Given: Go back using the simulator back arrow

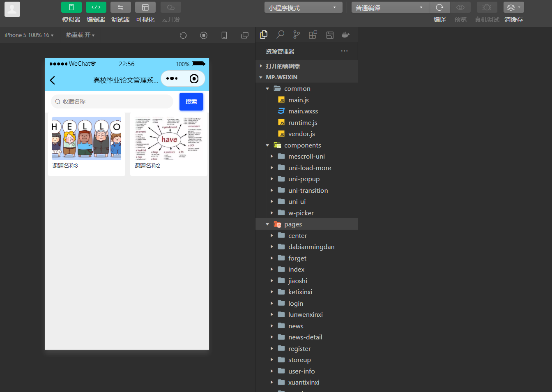Looking at the screenshot, I should [x=53, y=80].
